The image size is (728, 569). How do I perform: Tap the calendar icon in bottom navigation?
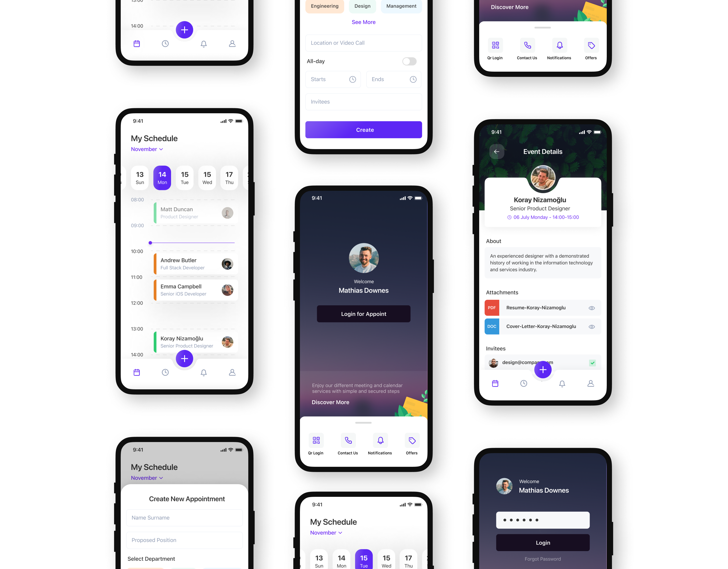137,372
